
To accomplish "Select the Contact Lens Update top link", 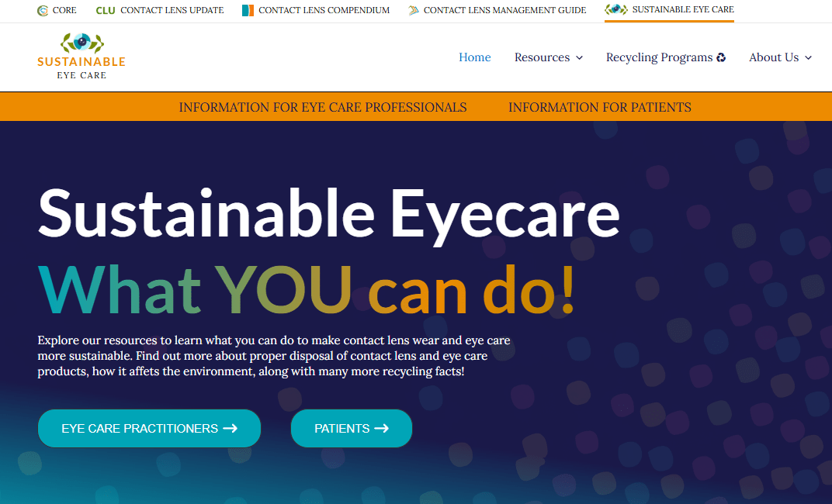I will pyautogui.click(x=172, y=11).
